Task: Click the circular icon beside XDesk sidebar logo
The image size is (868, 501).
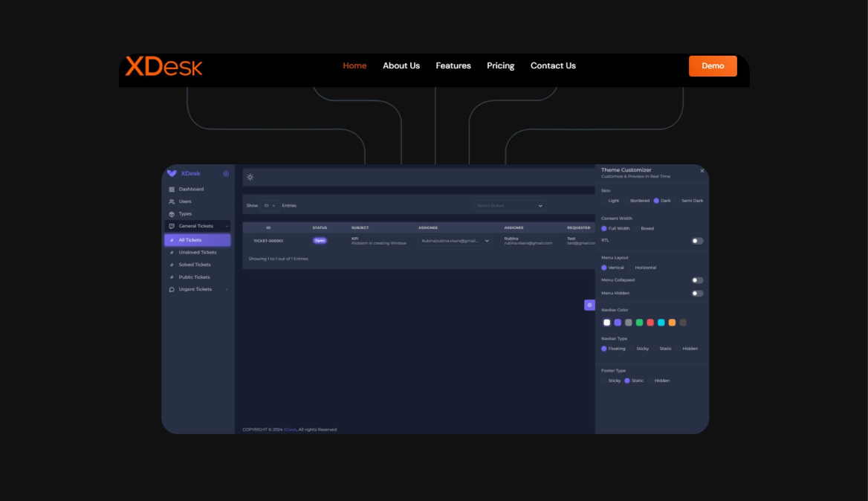Action: 226,173
